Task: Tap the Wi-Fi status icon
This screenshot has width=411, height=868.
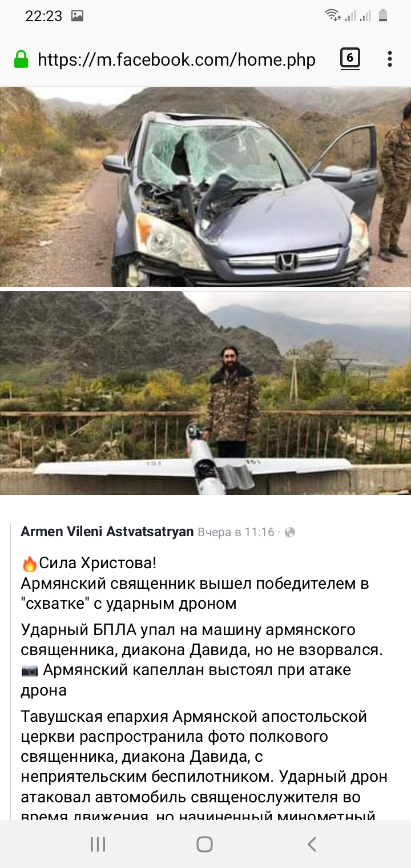Action: (x=332, y=15)
